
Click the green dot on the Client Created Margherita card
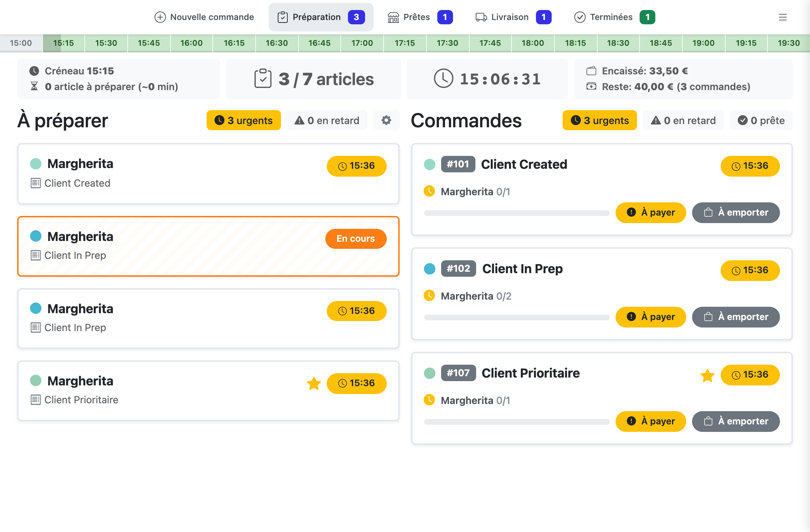[36, 164]
